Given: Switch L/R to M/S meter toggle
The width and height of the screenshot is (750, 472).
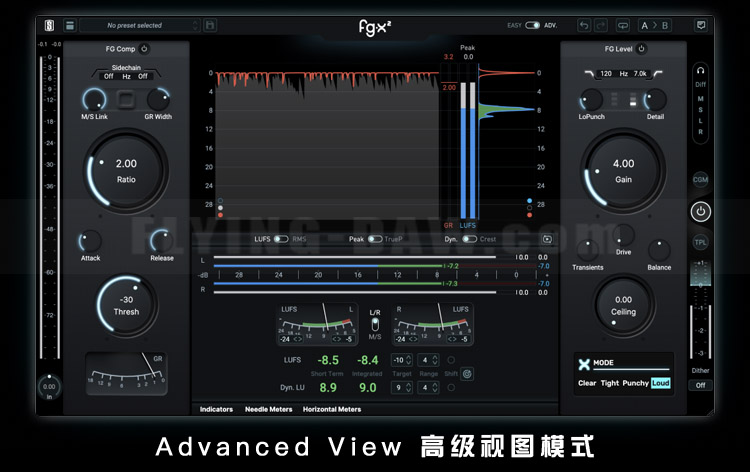Looking at the screenshot, I should [x=375, y=324].
